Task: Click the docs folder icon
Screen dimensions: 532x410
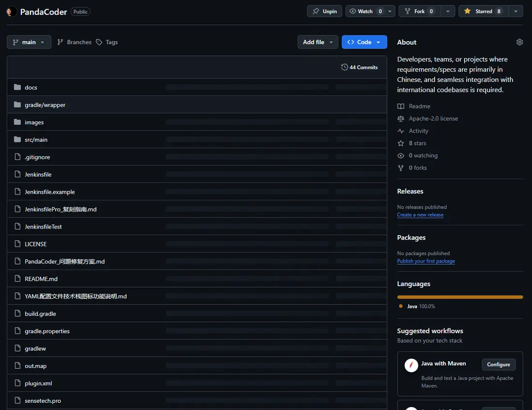Action: (17, 87)
